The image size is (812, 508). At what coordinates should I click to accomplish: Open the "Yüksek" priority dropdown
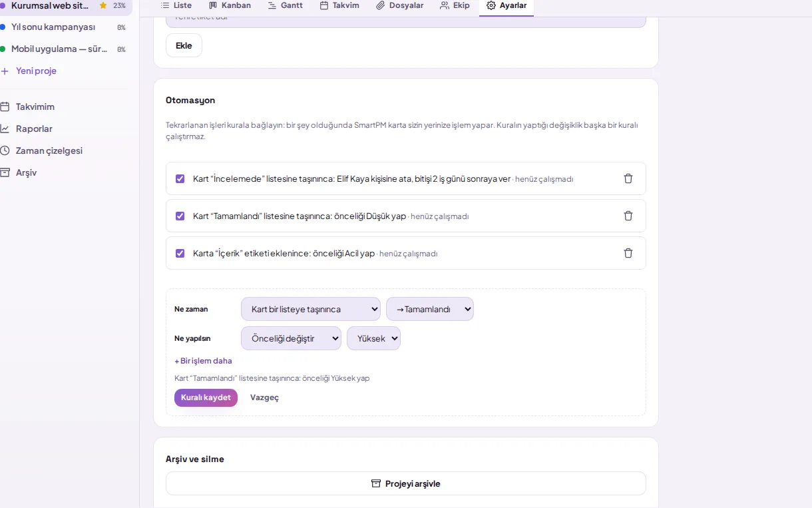[373, 338]
